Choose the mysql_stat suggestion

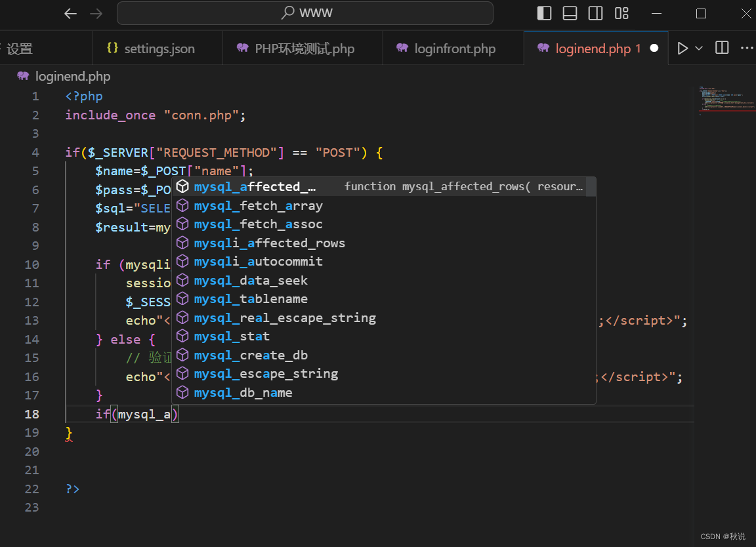click(x=384, y=336)
